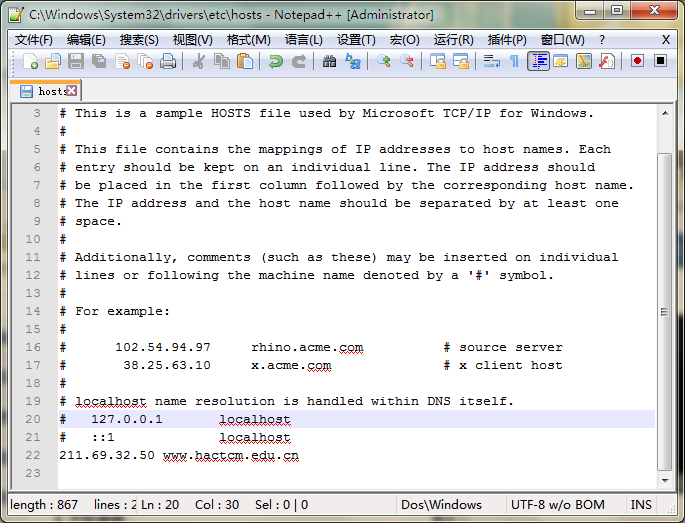Close document with the menu bar X
685x523 pixels.
click(x=666, y=40)
